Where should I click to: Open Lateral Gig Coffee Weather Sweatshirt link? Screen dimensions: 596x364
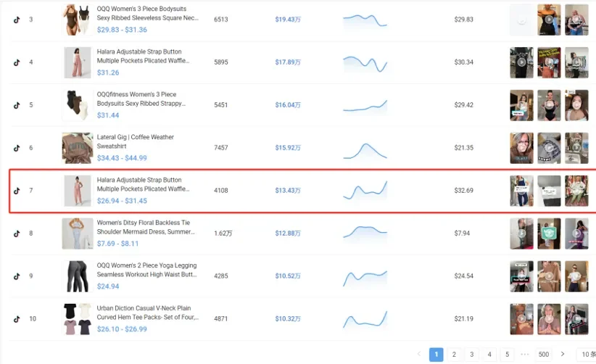(136, 141)
